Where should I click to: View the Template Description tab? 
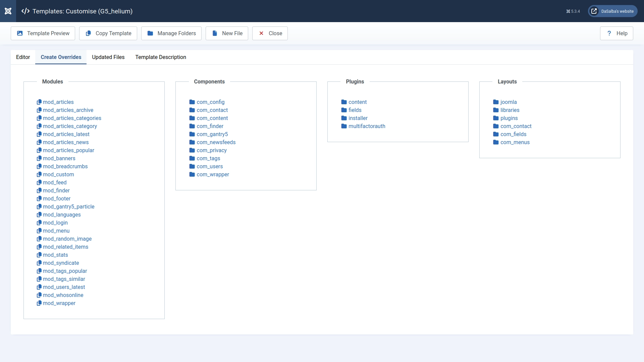pyautogui.click(x=161, y=57)
